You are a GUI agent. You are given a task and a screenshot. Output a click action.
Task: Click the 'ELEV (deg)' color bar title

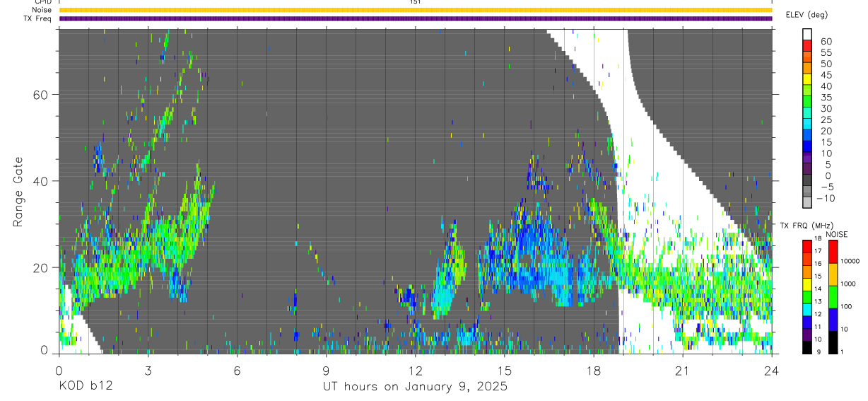[807, 14]
